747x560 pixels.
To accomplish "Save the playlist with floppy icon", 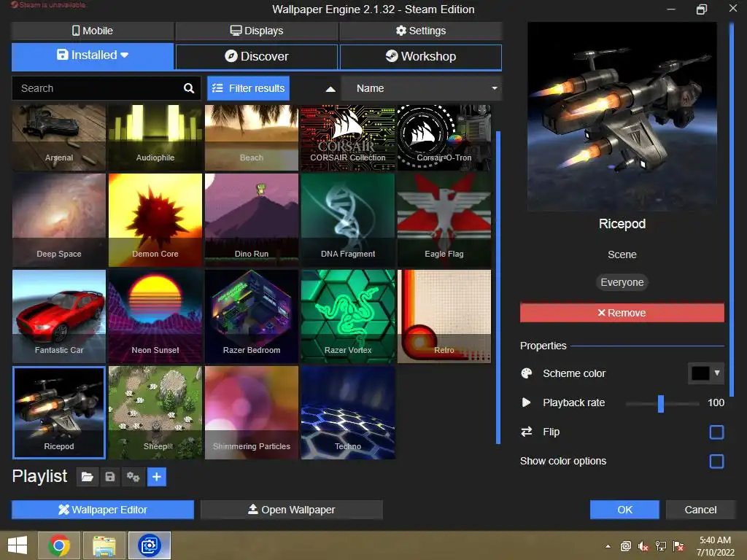I will 110,477.
